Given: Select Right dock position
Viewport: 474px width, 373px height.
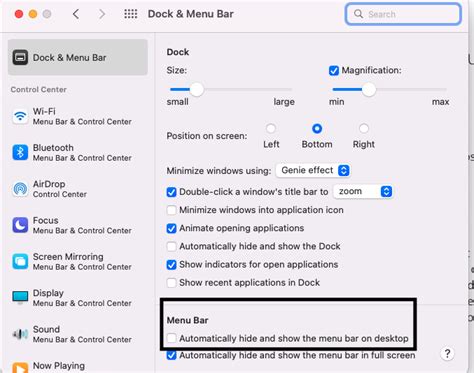Looking at the screenshot, I should (364, 128).
